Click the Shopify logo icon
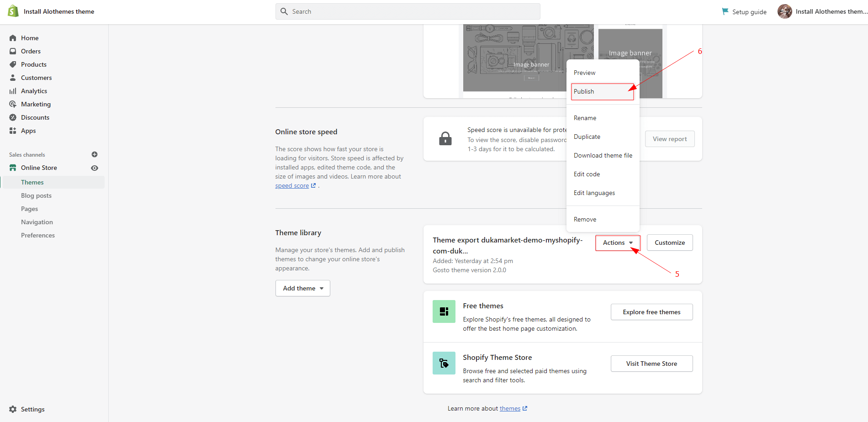 [x=13, y=11]
